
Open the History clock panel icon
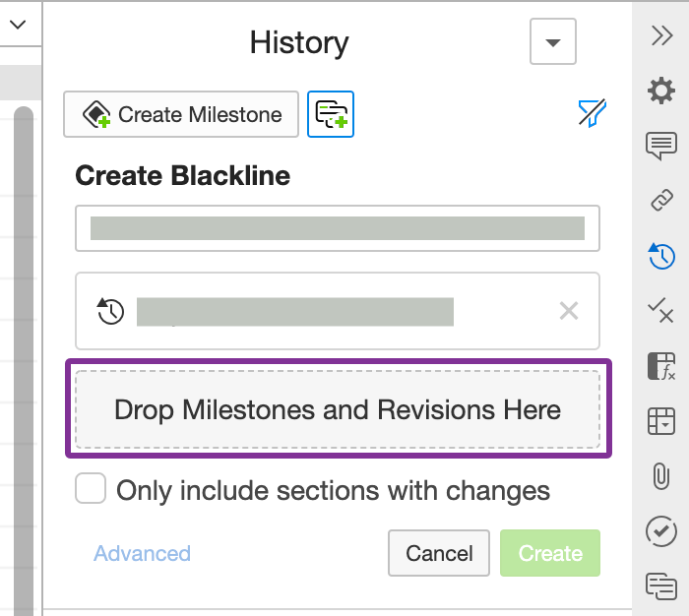tap(661, 256)
